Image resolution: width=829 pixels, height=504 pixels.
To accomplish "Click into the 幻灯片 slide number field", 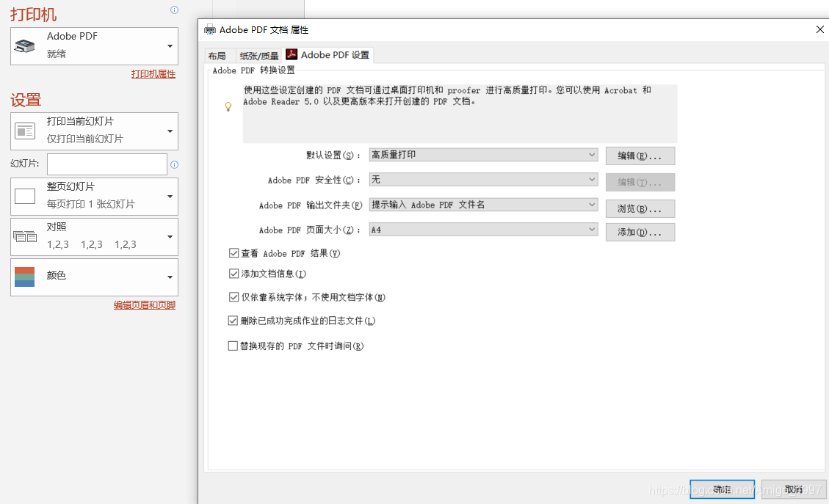I will (x=107, y=164).
